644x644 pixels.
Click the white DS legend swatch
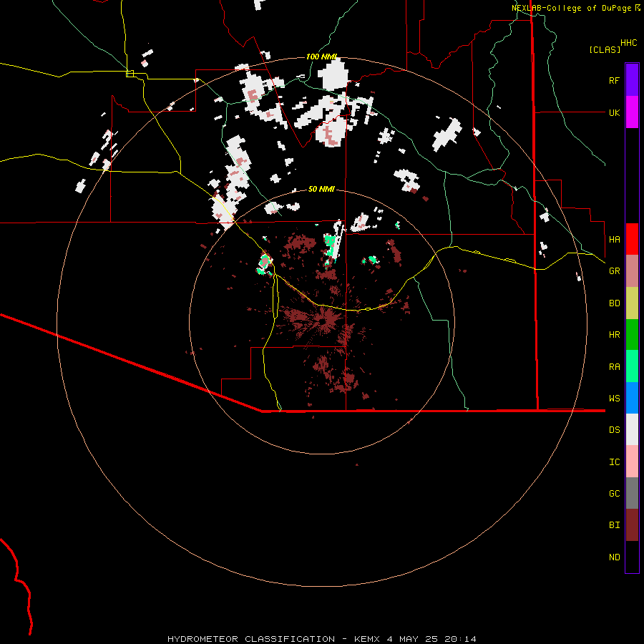tap(632, 429)
